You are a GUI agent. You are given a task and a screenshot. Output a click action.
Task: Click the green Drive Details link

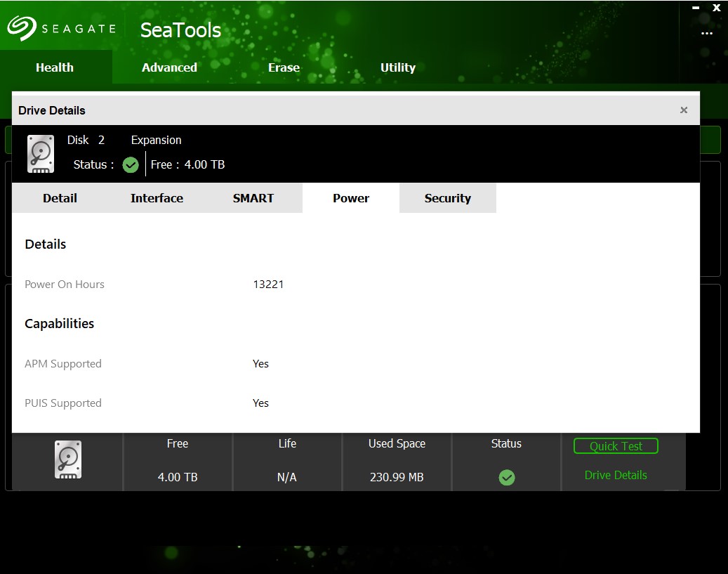coord(616,475)
